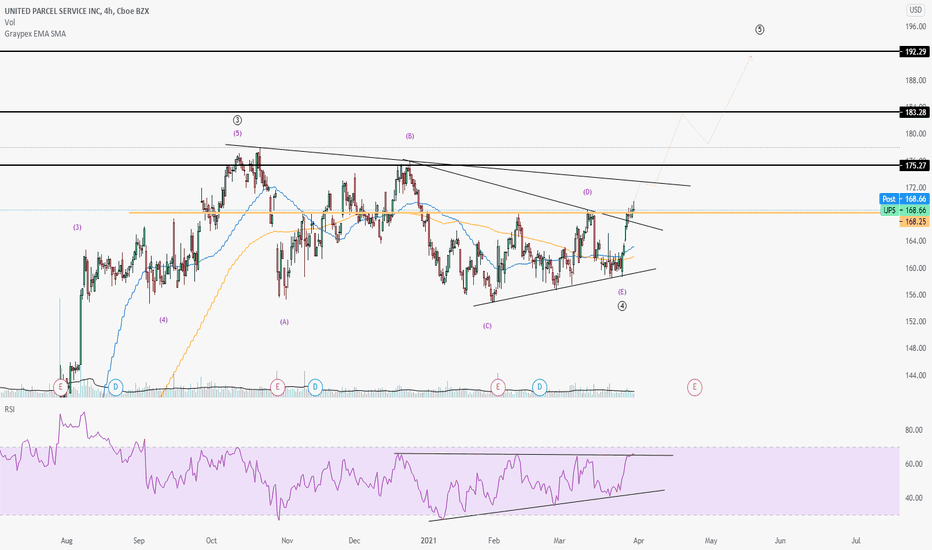Viewport: 932px width, 550px height.
Task: Select the purple (A) wave label
Action: 284,322
